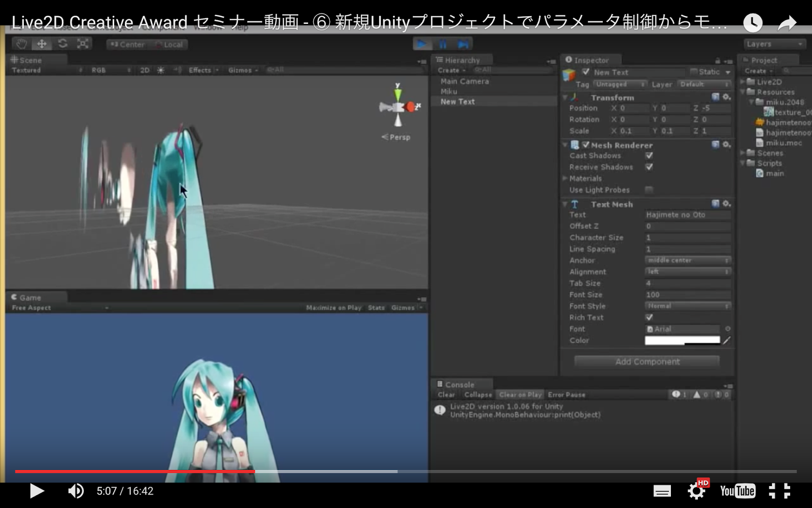This screenshot has height=508, width=812.
Task: Click the Maximize on Play button
Action: pos(333,308)
